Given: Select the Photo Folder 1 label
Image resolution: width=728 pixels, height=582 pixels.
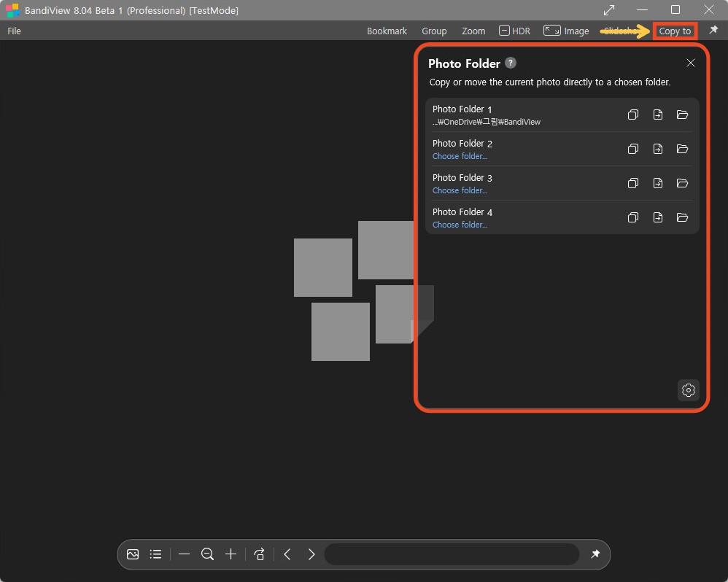Looking at the screenshot, I should click(462, 109).
